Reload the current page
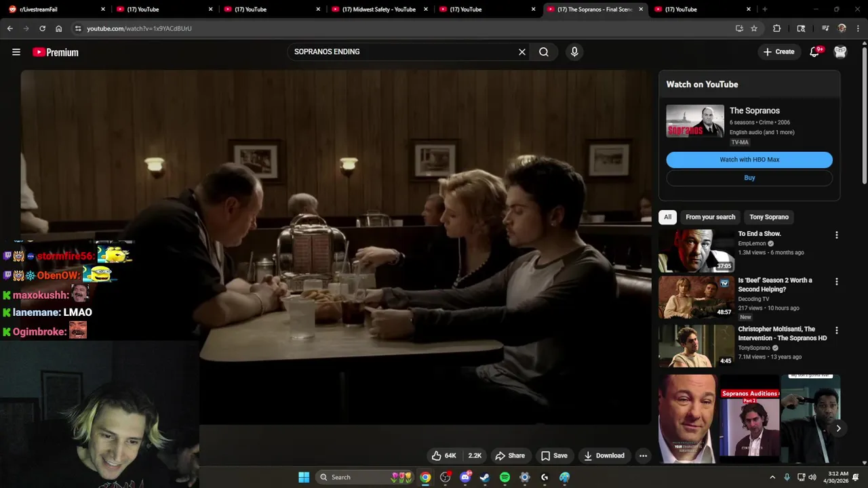The height and width of the screenshot is (488, 868). point(42,28)
